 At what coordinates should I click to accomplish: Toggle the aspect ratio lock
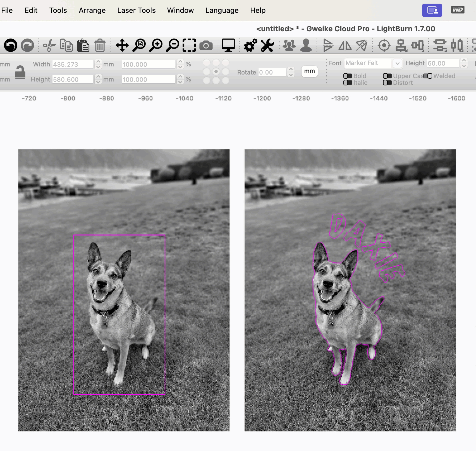point(20,72)
